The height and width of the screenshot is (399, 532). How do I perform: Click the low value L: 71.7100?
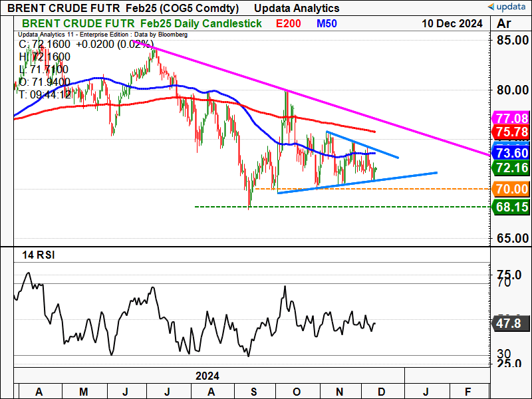pyautogui.click(x=44, y=69)
